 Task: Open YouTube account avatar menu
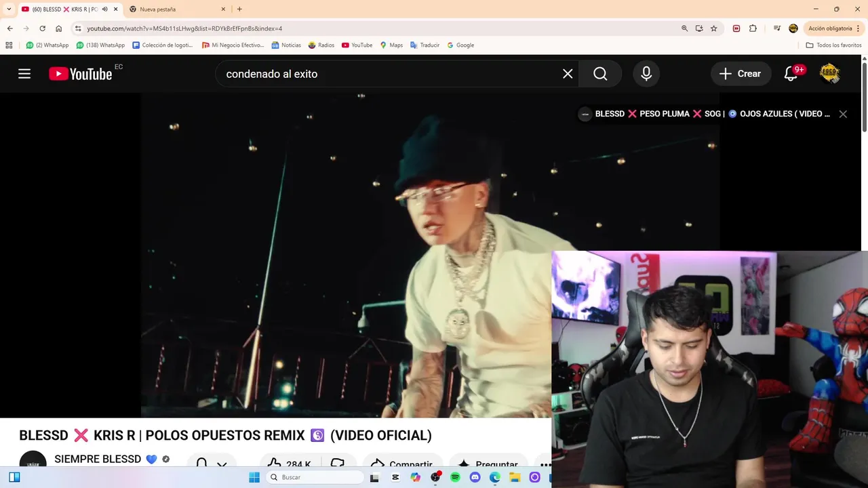(829, 73)
